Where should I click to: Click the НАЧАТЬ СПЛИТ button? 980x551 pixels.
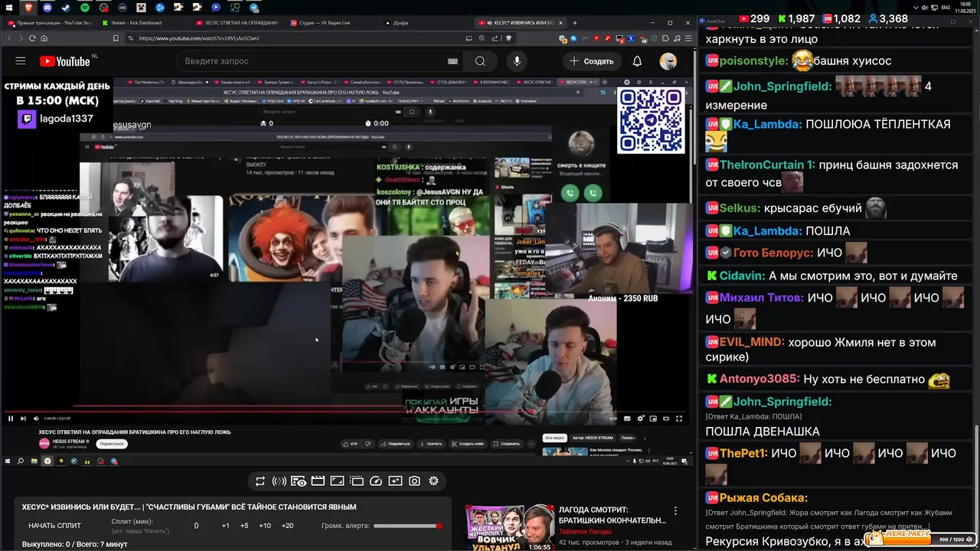point(55,526)
